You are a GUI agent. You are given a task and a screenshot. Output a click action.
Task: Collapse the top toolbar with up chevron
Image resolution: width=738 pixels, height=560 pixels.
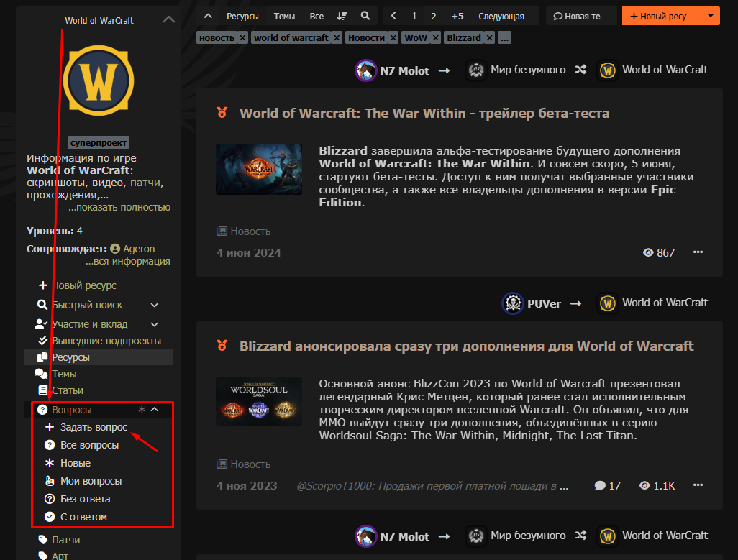(208, 16)
